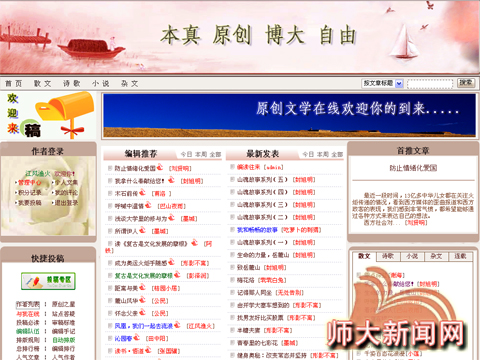Open the 按文章标题 search type dropdown
Image resolution: width=480 pixels, height=360 pixels.
tap(383, 83)
